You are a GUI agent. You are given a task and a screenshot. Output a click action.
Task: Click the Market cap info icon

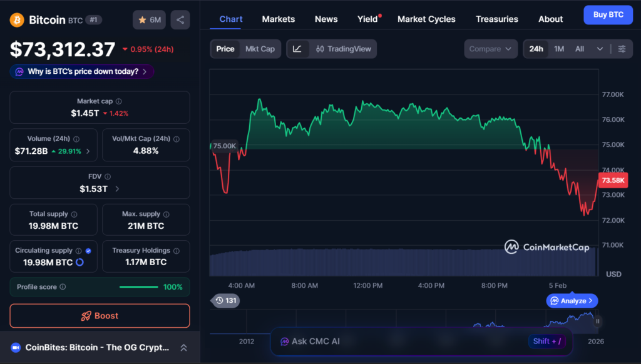tap(119, 101)
